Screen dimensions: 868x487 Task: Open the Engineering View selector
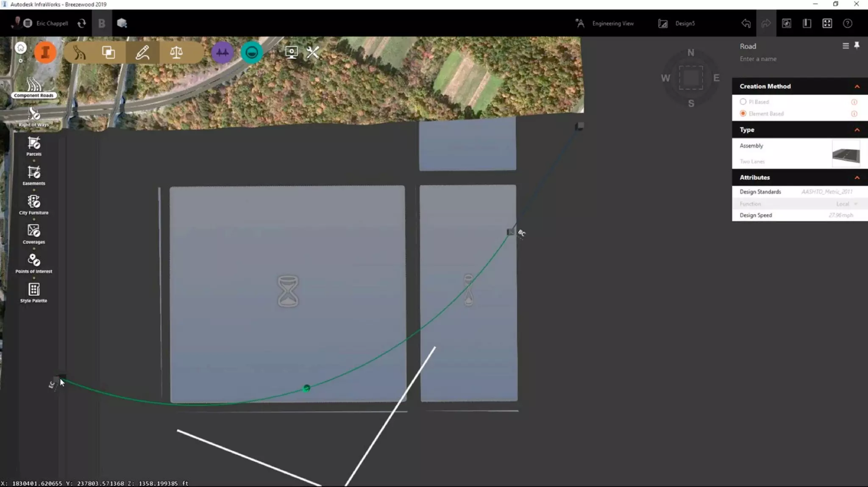click(605, 24)
